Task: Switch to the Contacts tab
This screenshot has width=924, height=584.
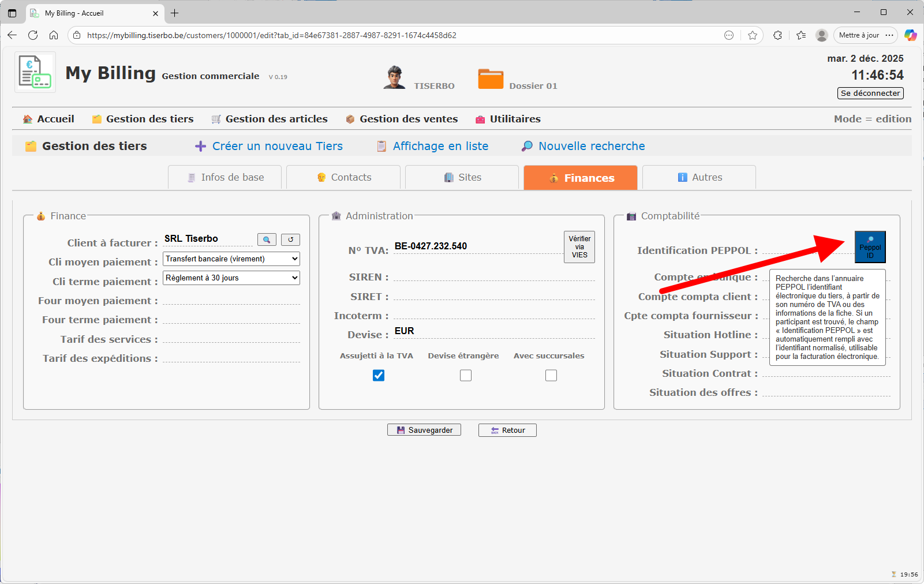Action: coord(343,177)
